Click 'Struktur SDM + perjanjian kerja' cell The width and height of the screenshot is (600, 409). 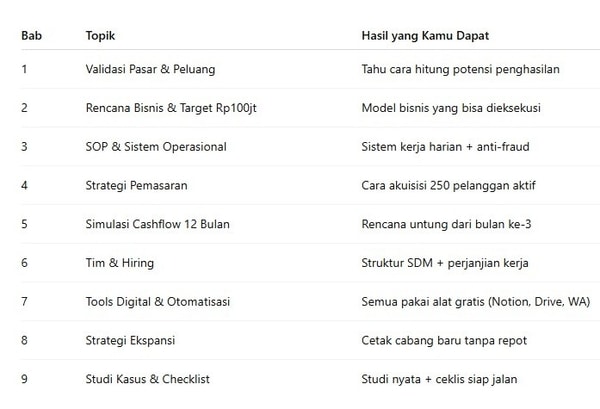444,263
